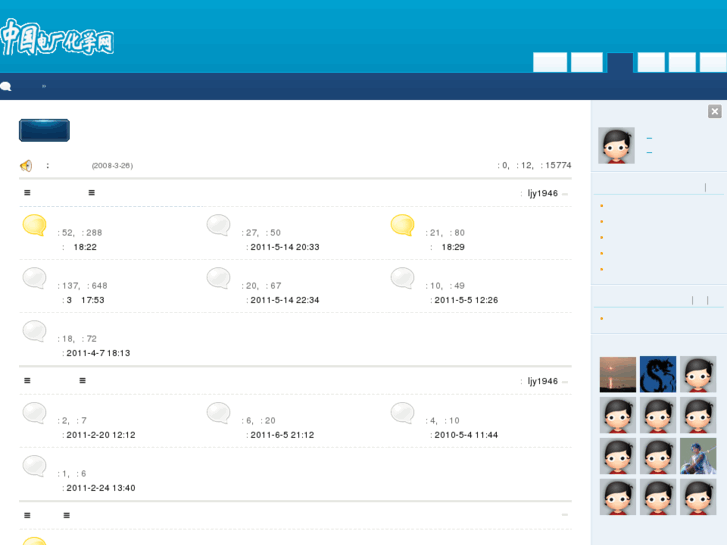Screen dimensions: 727x545
Task: Open the yellow bubble forum with 21, 80 stats
Action: click(x=402, y=225)
